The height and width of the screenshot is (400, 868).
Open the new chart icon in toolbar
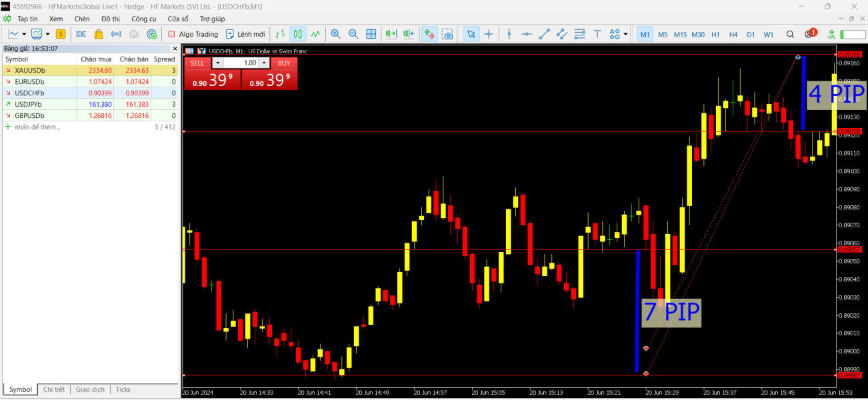[x=13, y=34]
